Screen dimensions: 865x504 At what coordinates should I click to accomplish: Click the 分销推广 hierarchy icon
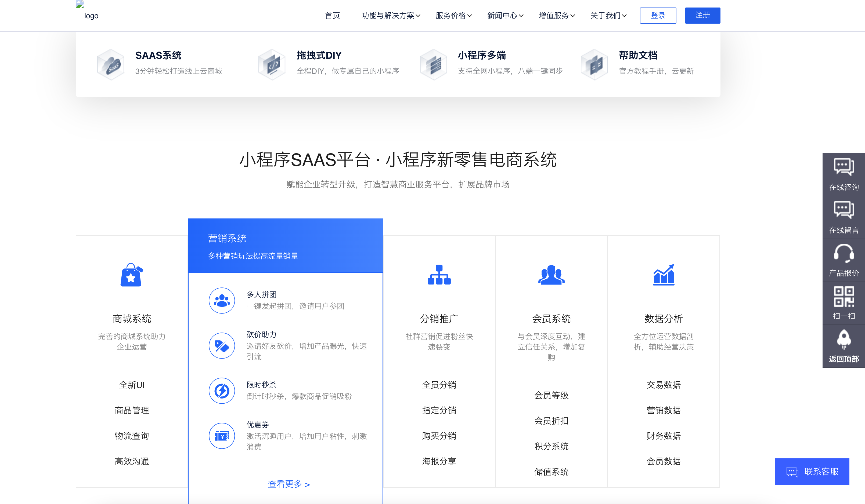click(439, 275)
